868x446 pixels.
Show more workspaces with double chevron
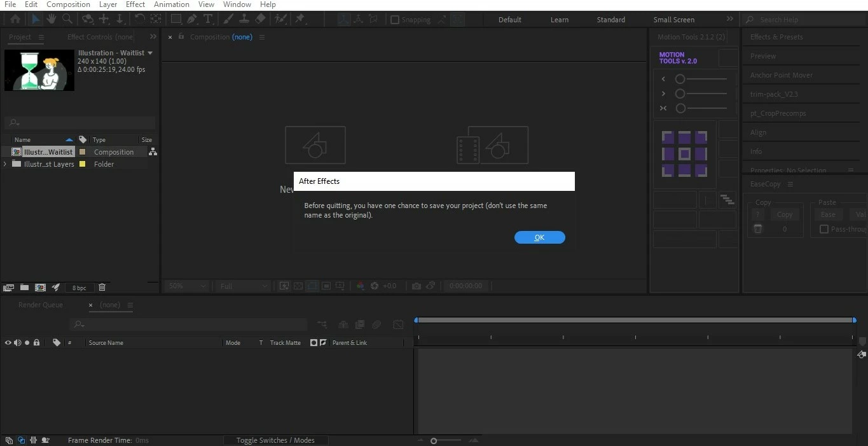tap(730, 19)
